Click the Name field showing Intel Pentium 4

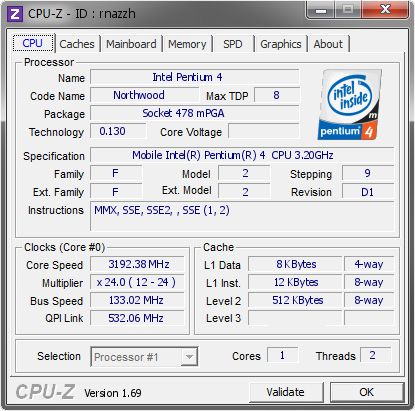coord(195,77)
